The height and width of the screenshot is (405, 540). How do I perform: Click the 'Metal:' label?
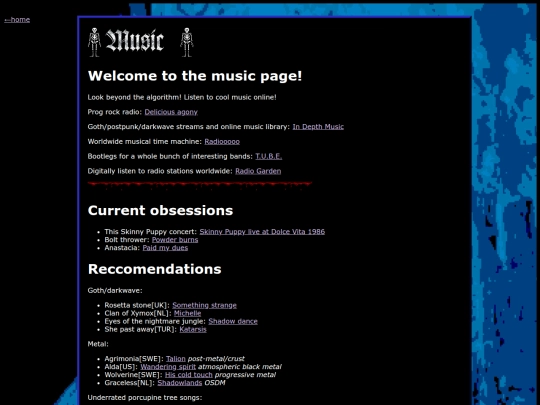(98, 344)
